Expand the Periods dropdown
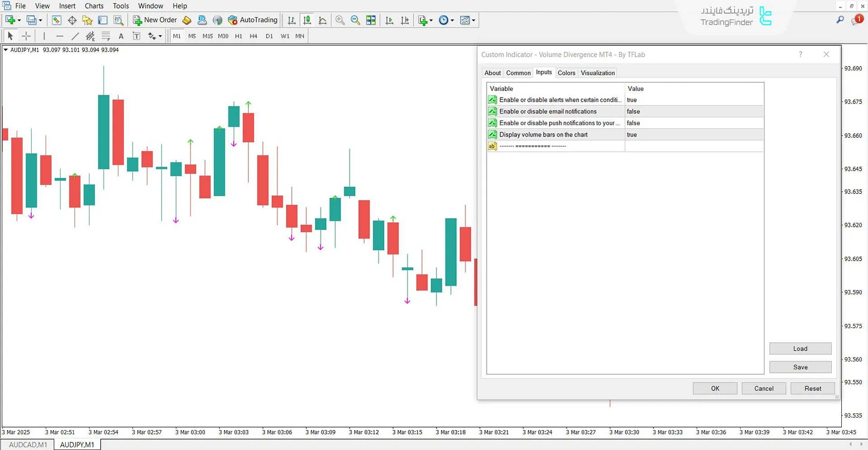Image resolution: width=868 pixels, height=450 pixels. tap(452, 20)
